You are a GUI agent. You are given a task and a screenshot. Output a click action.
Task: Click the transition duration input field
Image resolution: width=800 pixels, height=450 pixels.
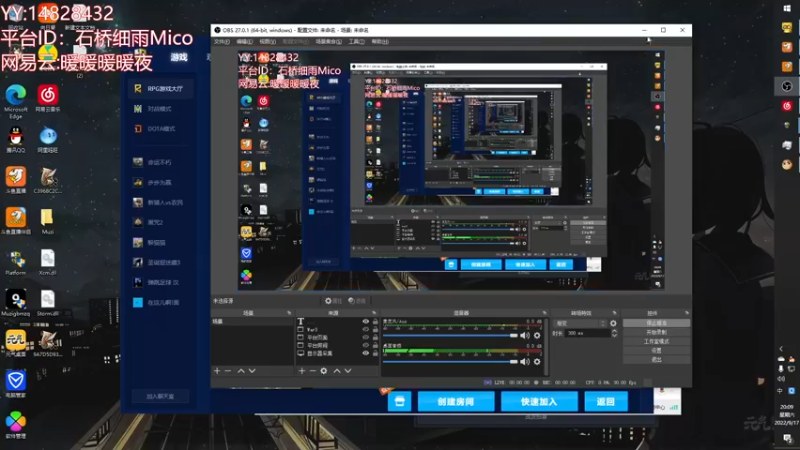587,333
